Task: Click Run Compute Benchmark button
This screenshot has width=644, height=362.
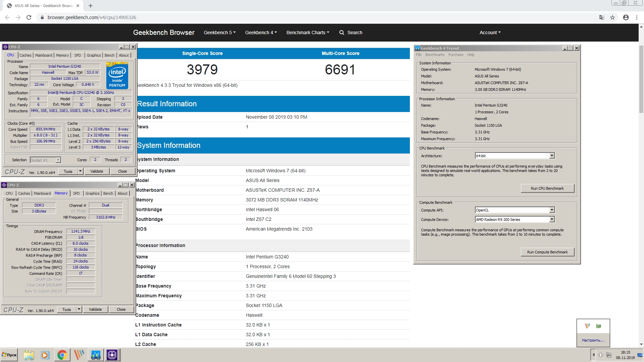Action: tap(547, 252)
